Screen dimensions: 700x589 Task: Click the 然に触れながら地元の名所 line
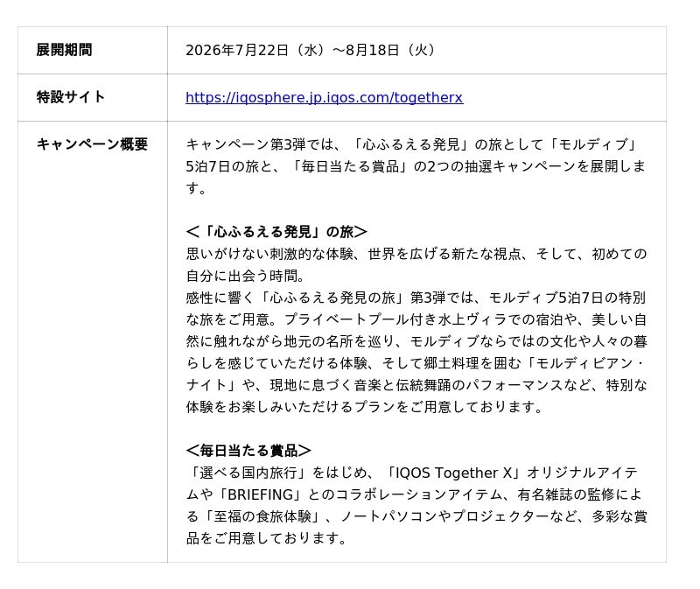tap(416, 341)
